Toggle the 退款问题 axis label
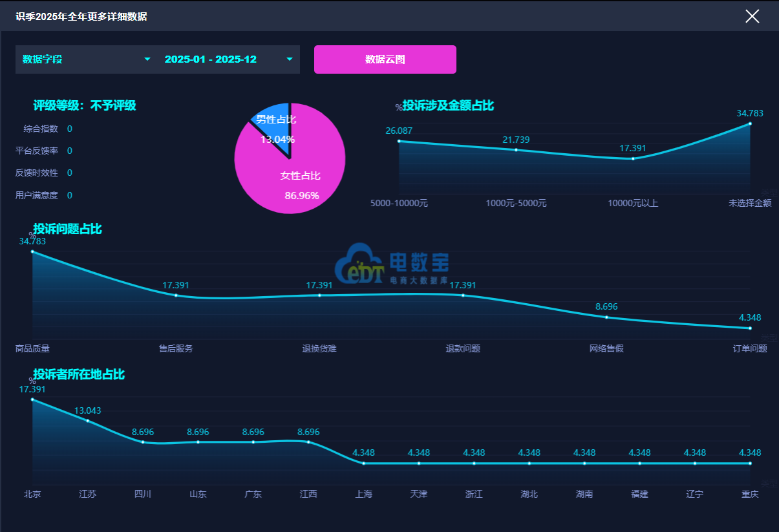 point(463,348)
